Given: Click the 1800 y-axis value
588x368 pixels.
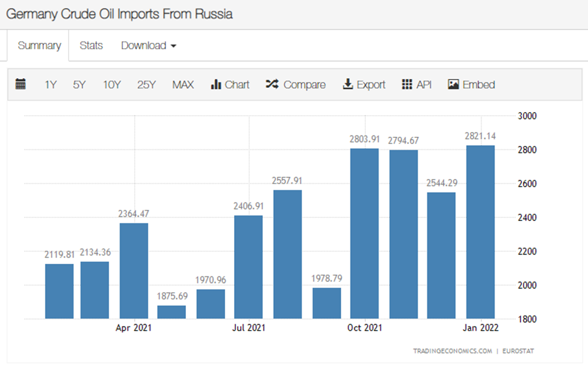Looking at the screenshot, I should click(527, 319).
